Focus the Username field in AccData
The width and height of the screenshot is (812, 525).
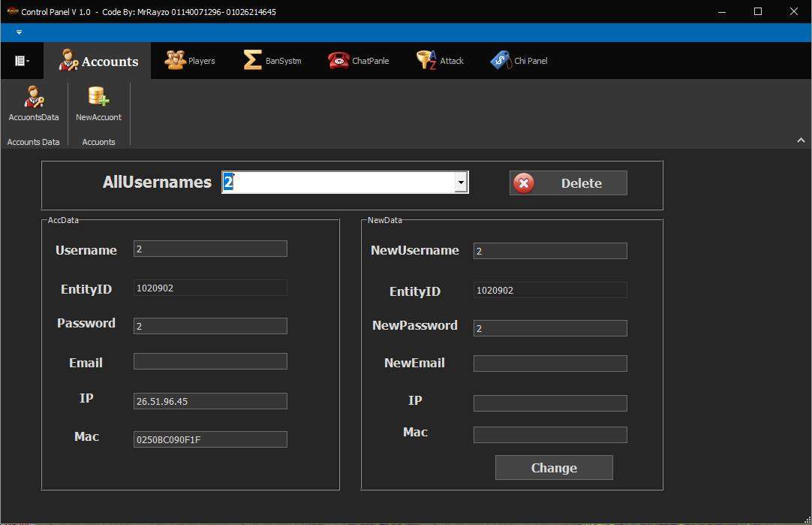(x=210, y=249)
